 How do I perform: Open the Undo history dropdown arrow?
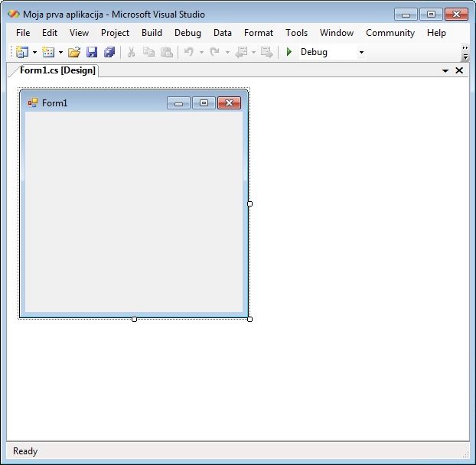point(201,53)
